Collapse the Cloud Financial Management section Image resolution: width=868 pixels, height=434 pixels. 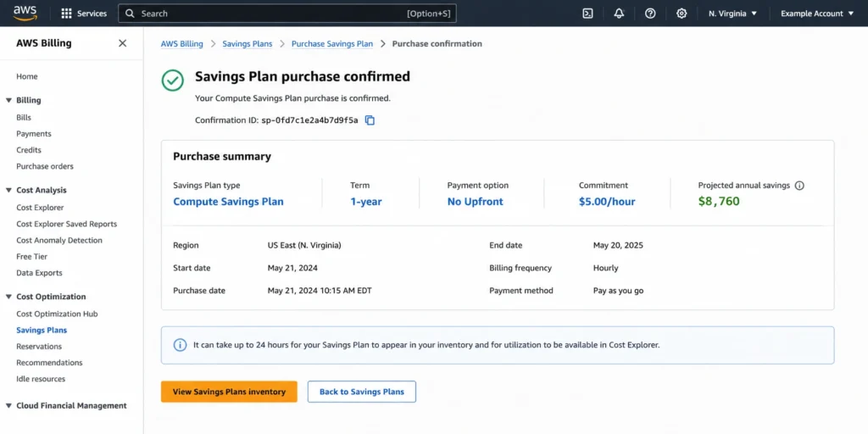coord(8,406)
